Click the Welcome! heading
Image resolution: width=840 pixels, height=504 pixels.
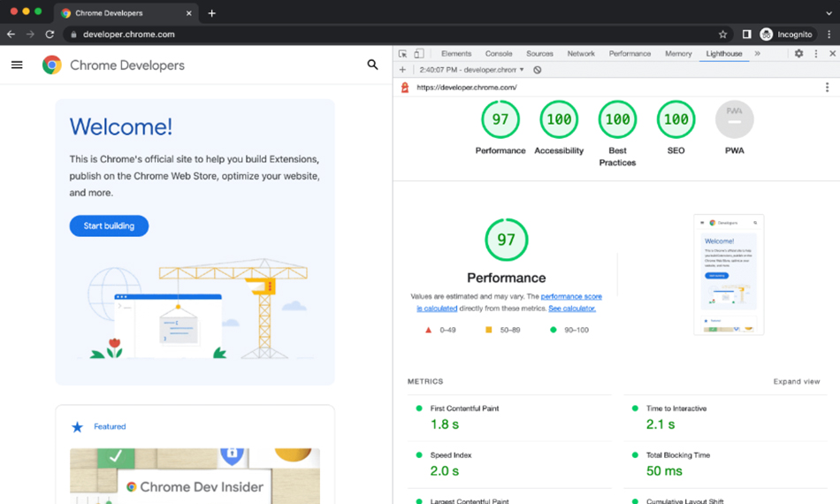pyautogui.click(x=121, y=127)
